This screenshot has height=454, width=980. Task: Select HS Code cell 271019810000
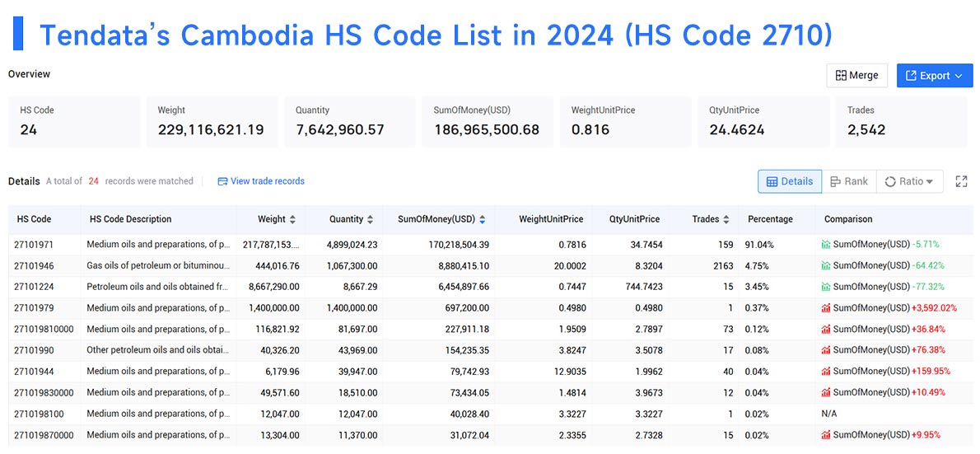tap(44, 330)
